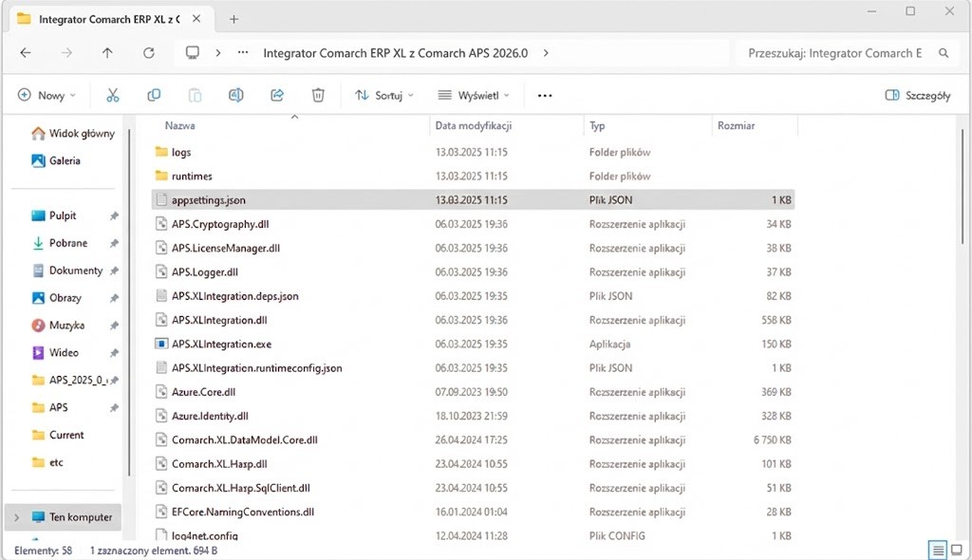
Task: Navigate back using the back arrow
Action: pyautogui.click(x=26, y=53)
